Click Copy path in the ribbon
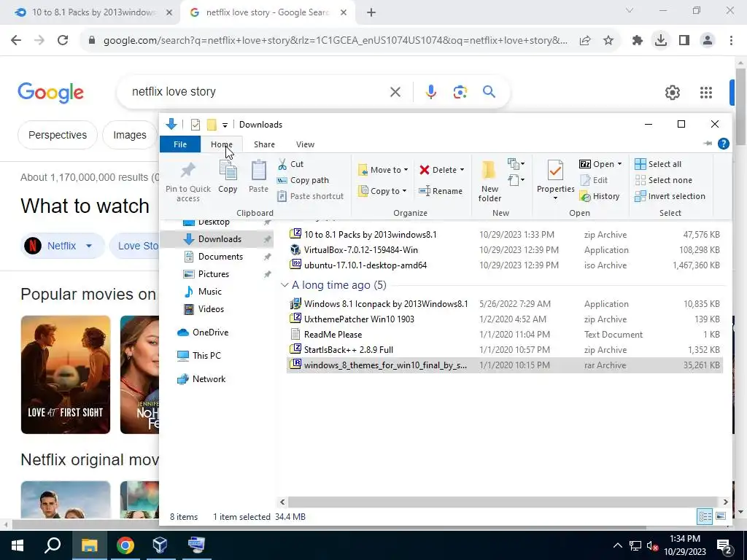Image resolution: width=747 pixels, height=560 pixels. pos(303,181)
